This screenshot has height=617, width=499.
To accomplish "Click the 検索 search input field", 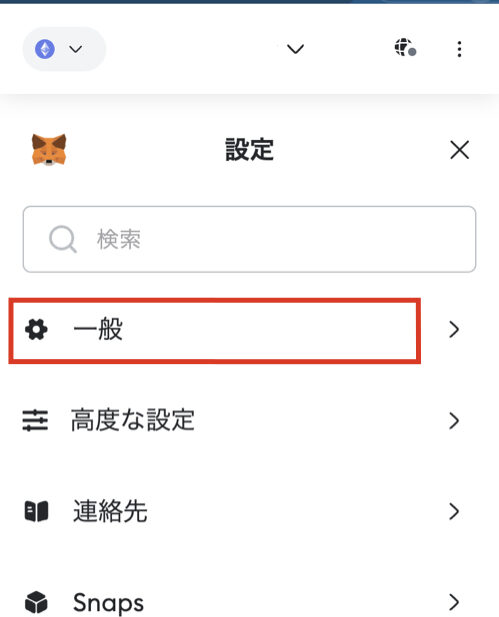I will click(x=250, y=239).
